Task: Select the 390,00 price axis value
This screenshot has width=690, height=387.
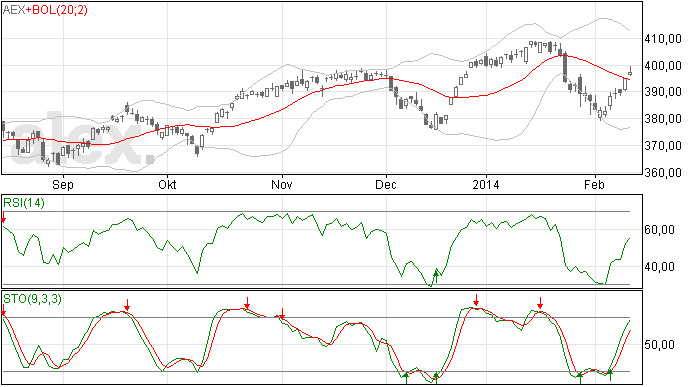Action: 663,92
